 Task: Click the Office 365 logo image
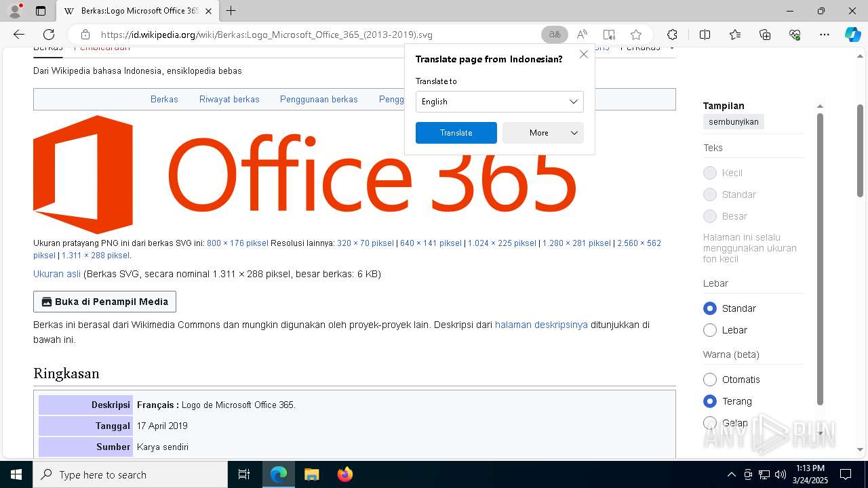(304, 174)
